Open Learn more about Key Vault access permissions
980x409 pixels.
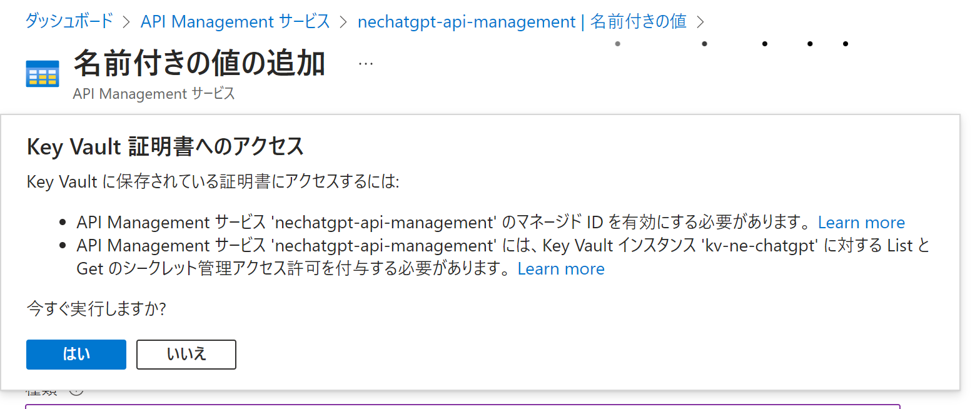pyautogui.click(x=560, y=269)
